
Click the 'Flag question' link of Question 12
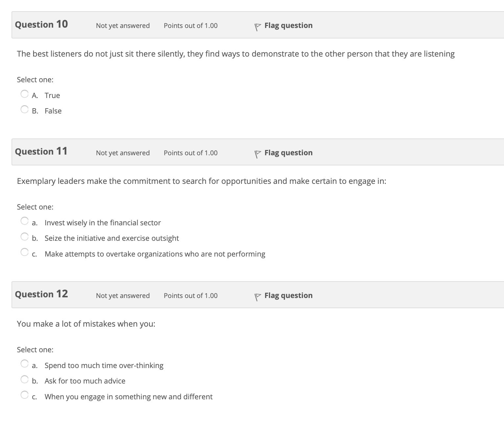point(288,295)
